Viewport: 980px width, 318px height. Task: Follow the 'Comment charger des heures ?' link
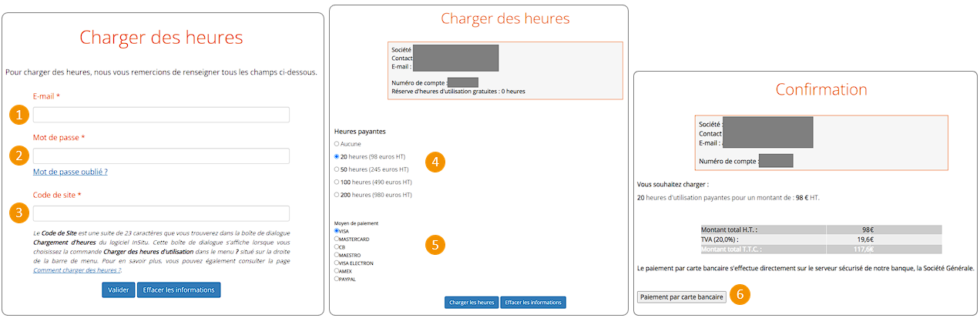(x=76, y=270)
